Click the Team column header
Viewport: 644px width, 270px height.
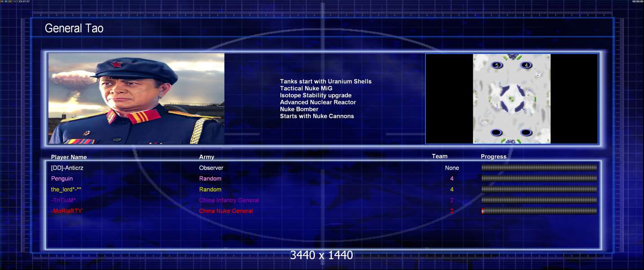click(x=440, y=156)
